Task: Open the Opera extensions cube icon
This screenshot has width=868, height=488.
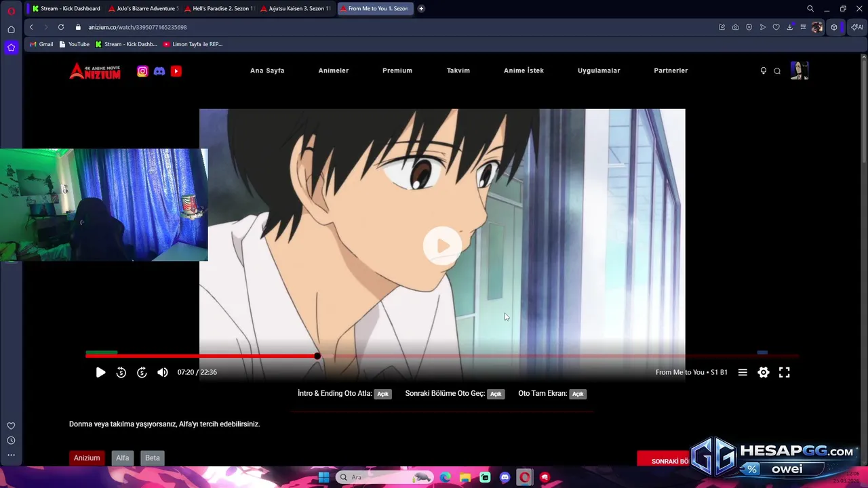Action: point(834,27)
